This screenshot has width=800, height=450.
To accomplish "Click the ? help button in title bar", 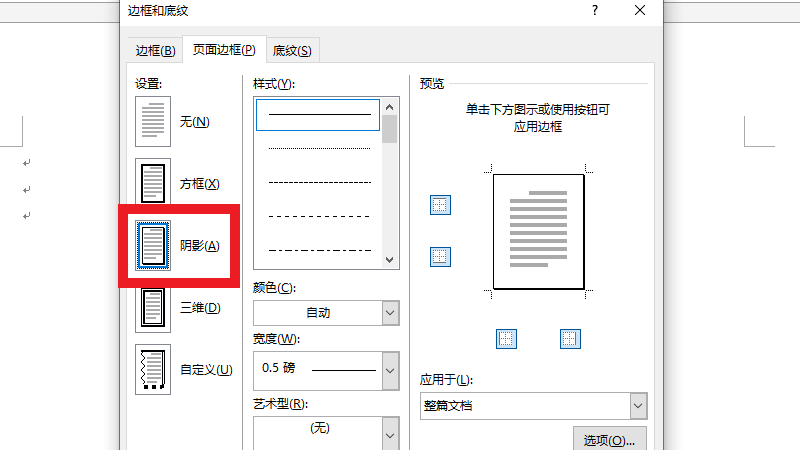I will [x=595, y=11].
